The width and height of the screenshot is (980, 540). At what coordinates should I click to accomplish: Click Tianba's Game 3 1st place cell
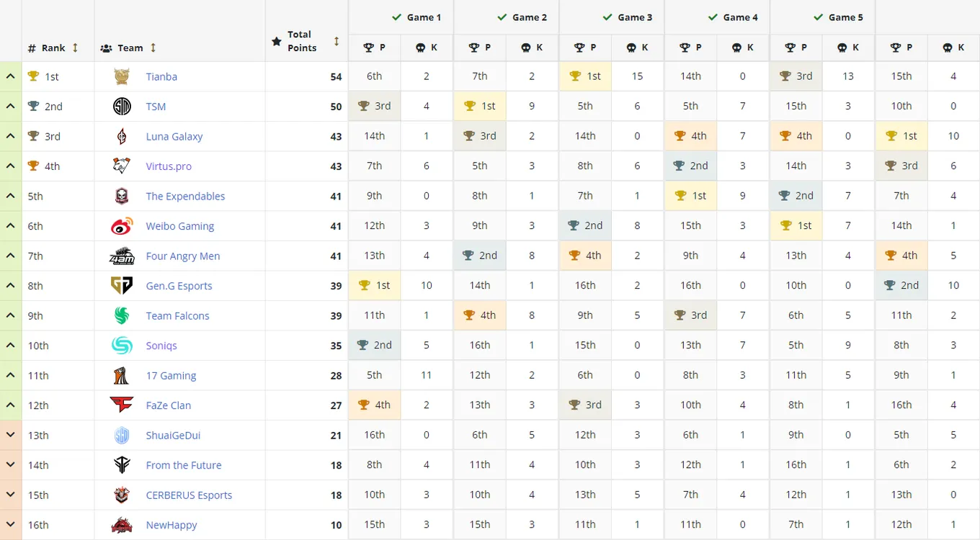(x=585, y=76)
